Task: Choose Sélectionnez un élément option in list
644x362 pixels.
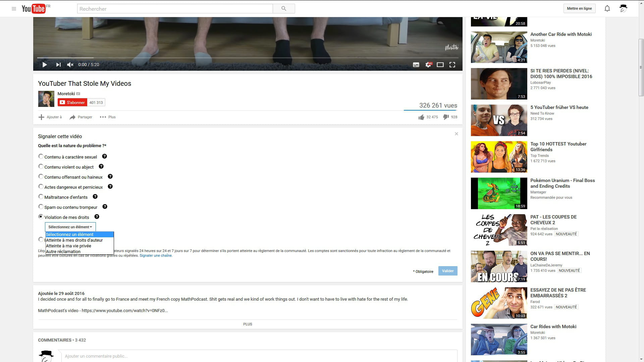Action: [79, 235]
